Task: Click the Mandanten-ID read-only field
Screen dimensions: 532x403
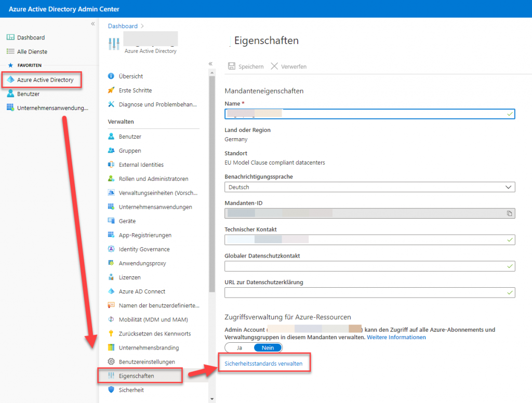Action: coord(370,213)
